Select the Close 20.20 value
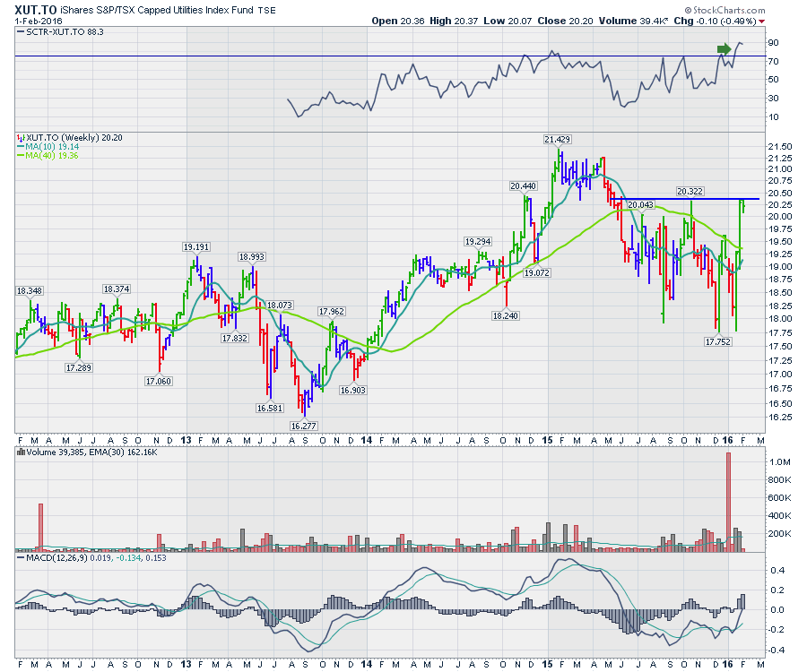This screenshot has height=672, width=807. coord(565,22)
